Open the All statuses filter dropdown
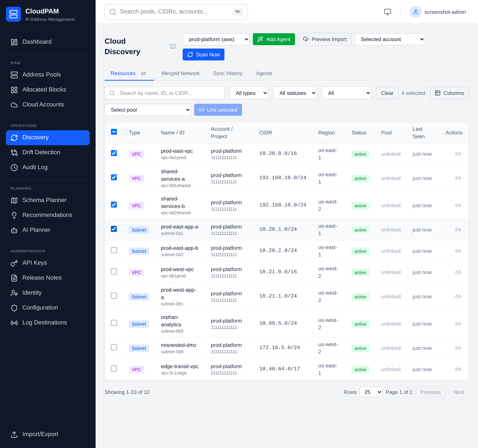The image size is (478, 448). tap(295, 93)
